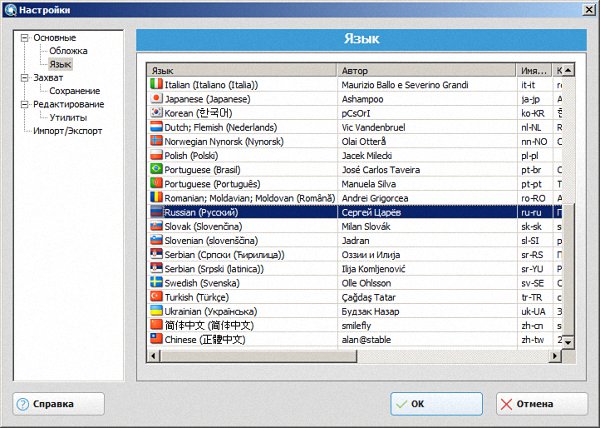Open the Сохранение settings page
This screenshot has height=428, width=600.
75,91
